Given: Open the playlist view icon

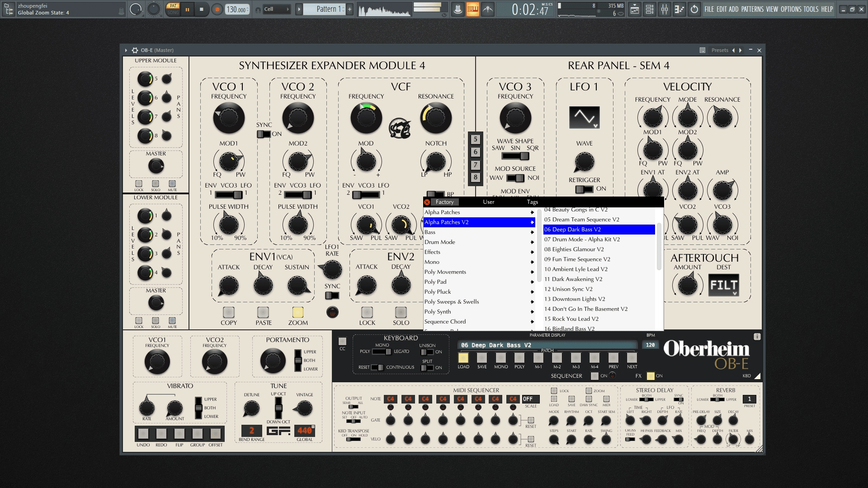Looking at the screenshot, I should 635,9.
